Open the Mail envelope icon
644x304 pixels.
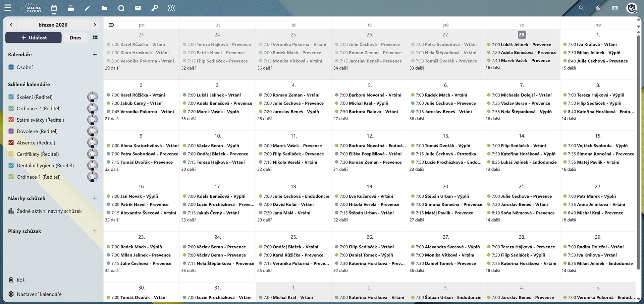pos(138,8)
